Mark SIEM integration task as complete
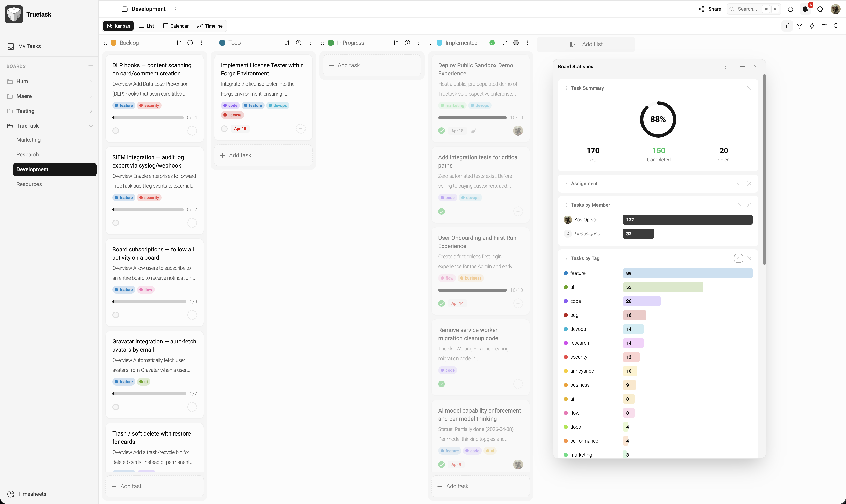Image resolution: width=846 pixels, height=504 pixels. (116, 223)
